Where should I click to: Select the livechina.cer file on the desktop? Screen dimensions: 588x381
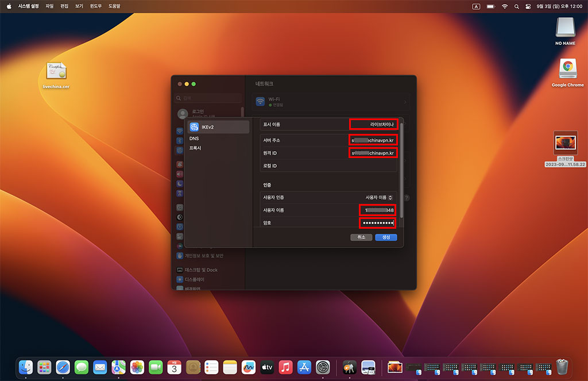[56, 75]
